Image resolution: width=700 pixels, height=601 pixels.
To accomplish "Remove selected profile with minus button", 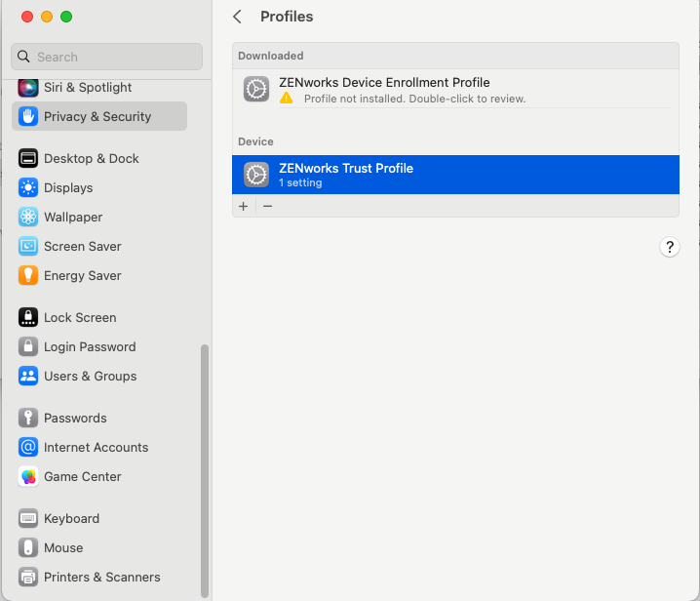I will [267, 206].
